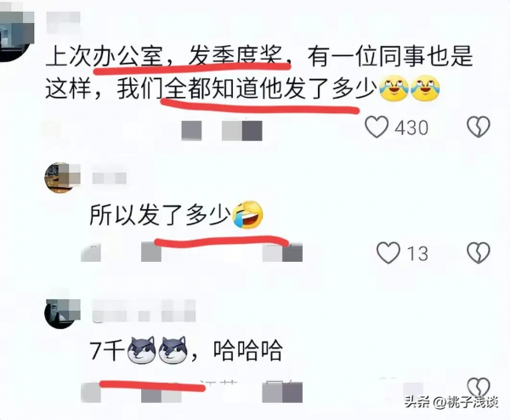This screenshot has height=420, width=510.
Task: Select the reply text 7千 哈哈哈
Action: [186, 350]
